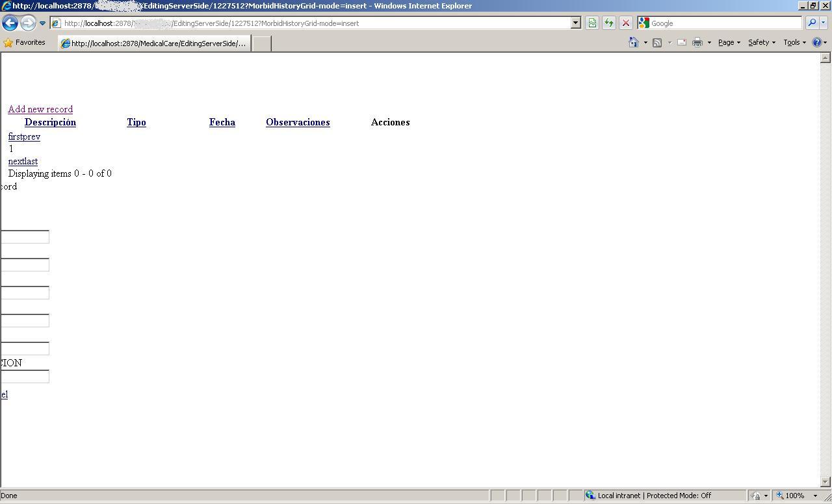Click the Refresh page icon

click(609, 23)
